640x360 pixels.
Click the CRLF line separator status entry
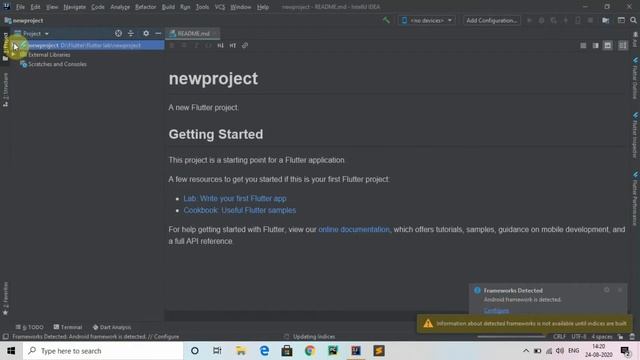point(560,337)
